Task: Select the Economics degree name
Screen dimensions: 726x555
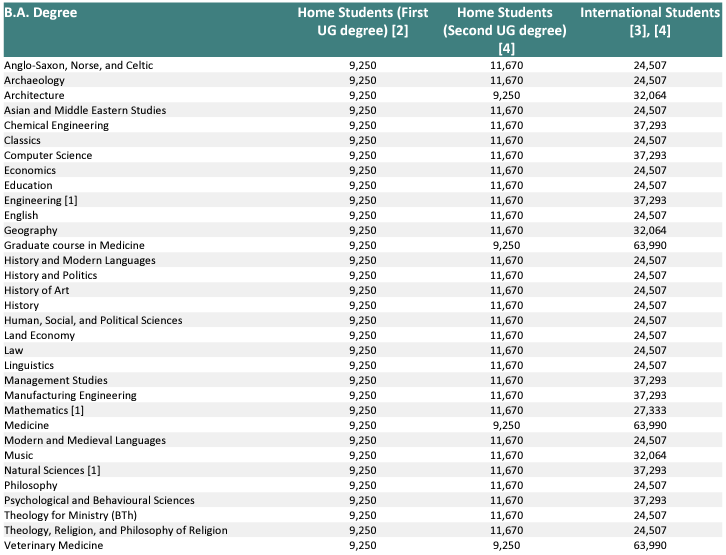Action: 30,170
